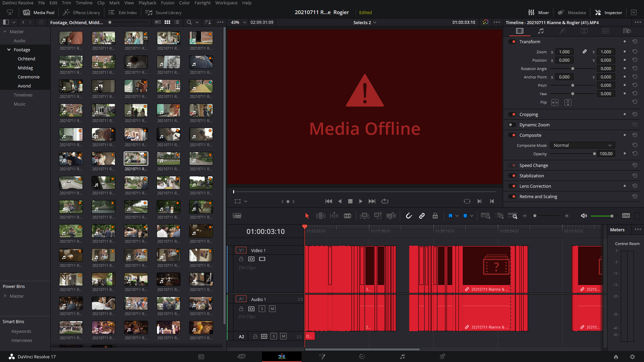
Task: Adjust the monitor volume slider
Action: tap(611, 216)
